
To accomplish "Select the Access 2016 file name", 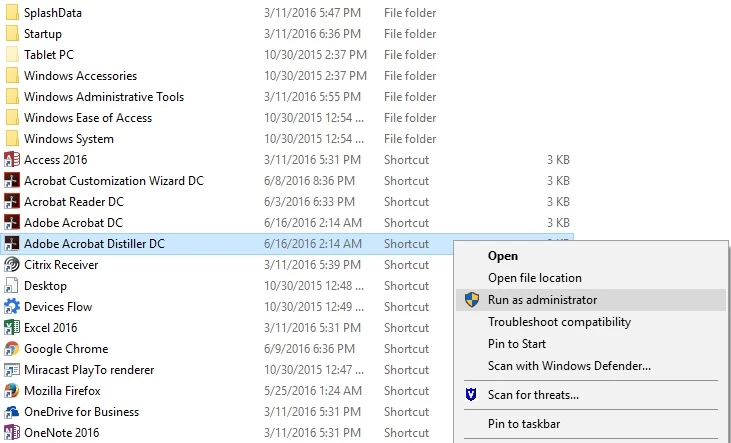I will click(x=55, y=159).
